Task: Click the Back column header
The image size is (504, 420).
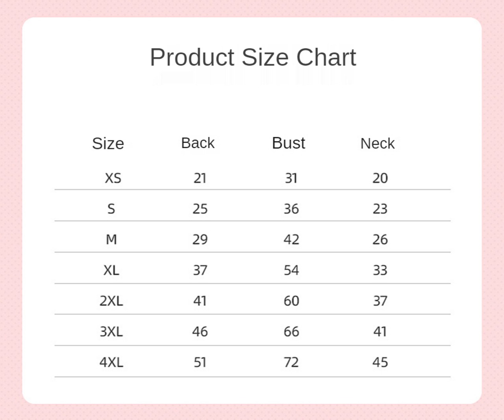Action: [198, 143]
